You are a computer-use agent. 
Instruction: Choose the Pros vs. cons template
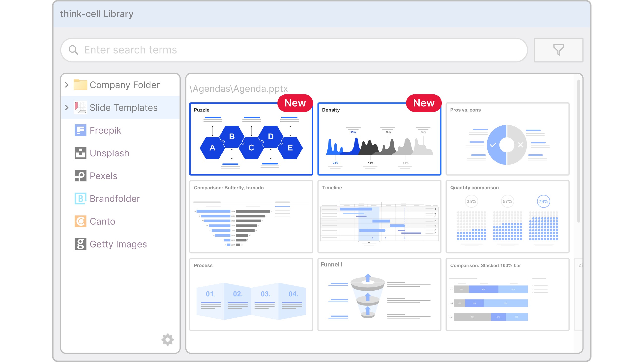coord(507,139)
